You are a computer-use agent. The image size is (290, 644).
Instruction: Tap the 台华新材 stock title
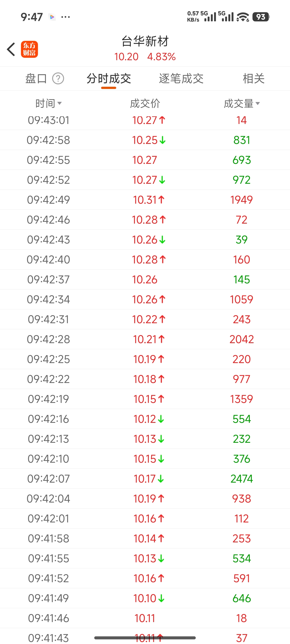point(145,41)
